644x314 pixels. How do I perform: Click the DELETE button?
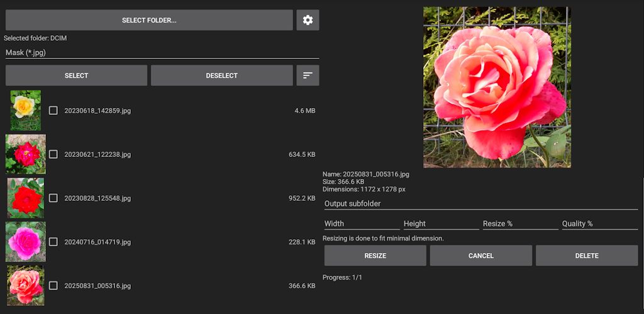587,256
